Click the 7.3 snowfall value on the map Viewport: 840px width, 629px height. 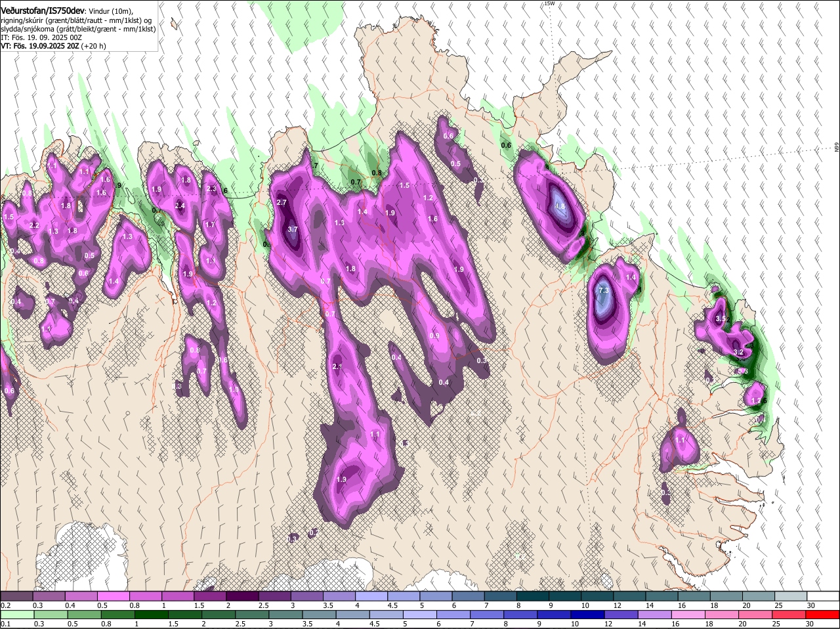(x=604, y=290)
